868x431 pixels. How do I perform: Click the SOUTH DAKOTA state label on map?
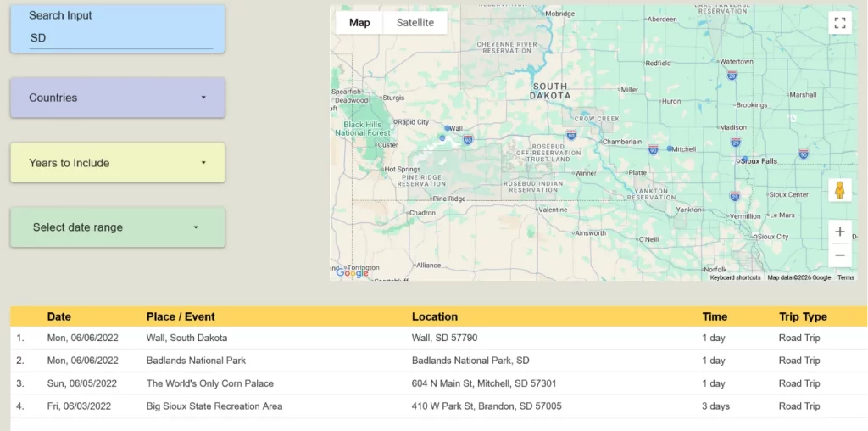549,91
